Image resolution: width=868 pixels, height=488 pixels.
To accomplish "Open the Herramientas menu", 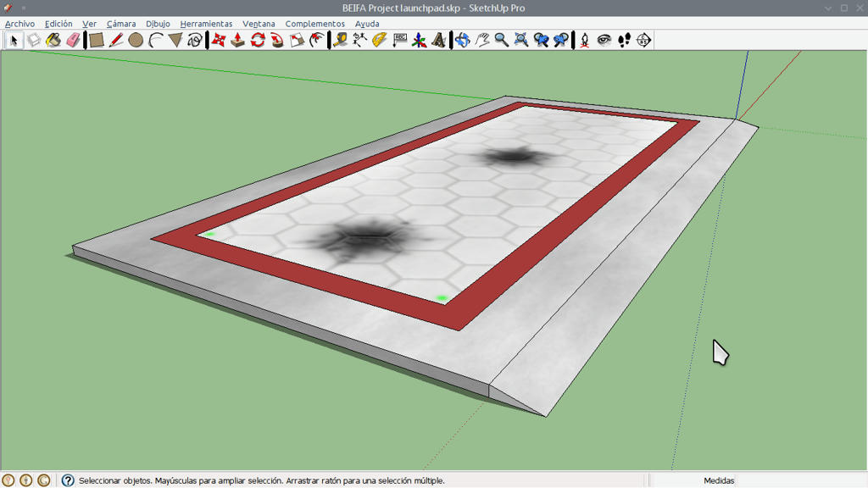I will coord(207,24).
